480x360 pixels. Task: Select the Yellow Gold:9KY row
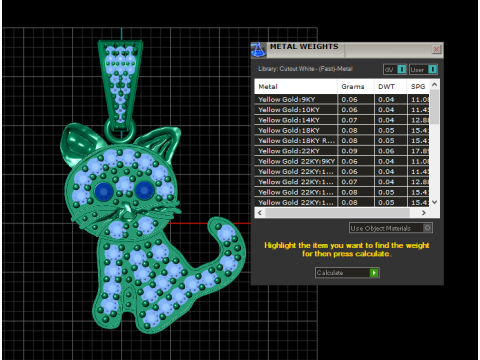[x=342, y=99]
